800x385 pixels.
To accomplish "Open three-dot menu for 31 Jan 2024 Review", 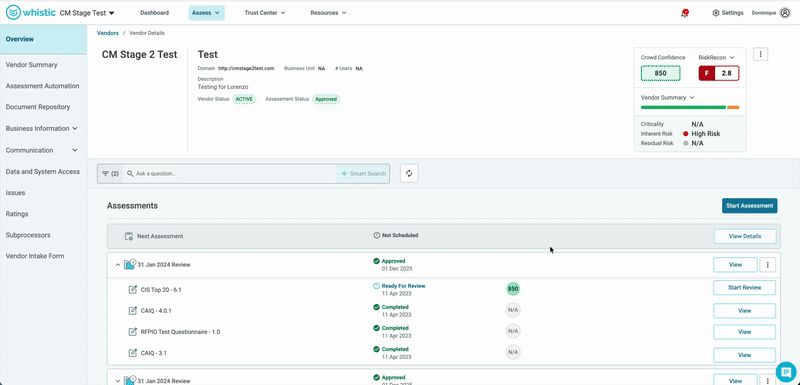I will [767, 265].
